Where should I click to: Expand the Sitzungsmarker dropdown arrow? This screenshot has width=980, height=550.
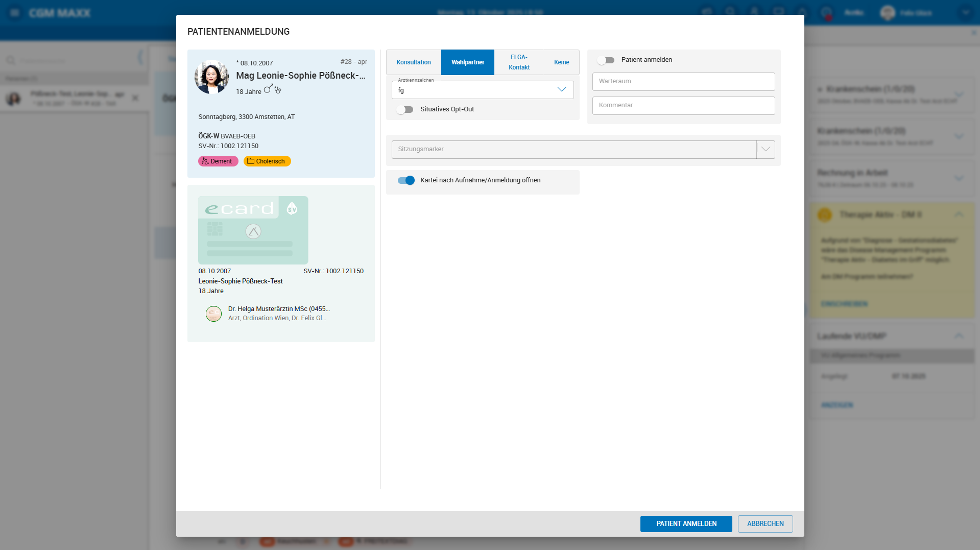pos(766,149)
